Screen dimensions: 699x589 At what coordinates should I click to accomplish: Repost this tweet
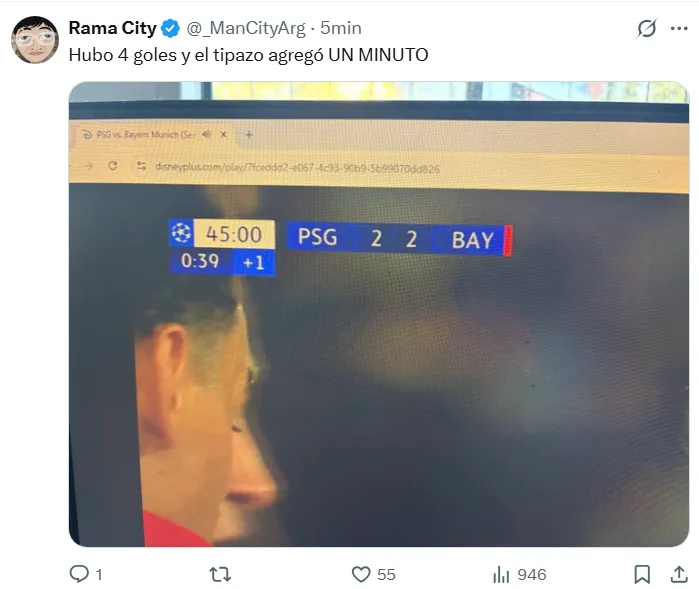220,574
